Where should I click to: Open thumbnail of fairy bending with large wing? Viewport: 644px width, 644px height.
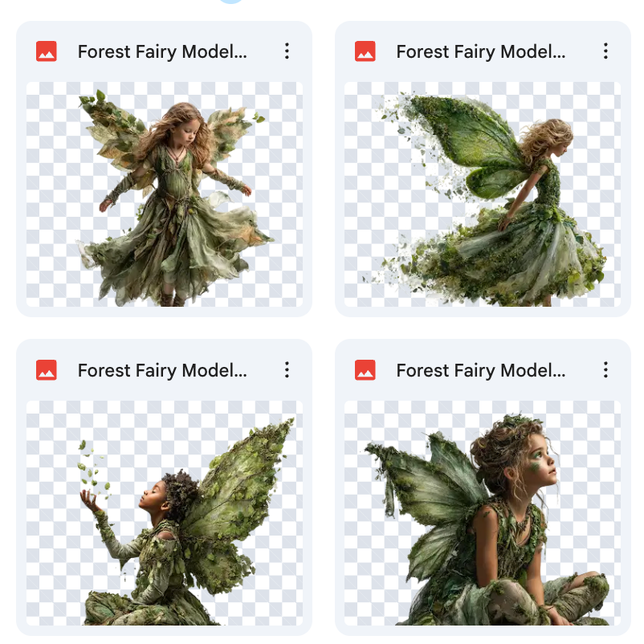pos(483,193)
